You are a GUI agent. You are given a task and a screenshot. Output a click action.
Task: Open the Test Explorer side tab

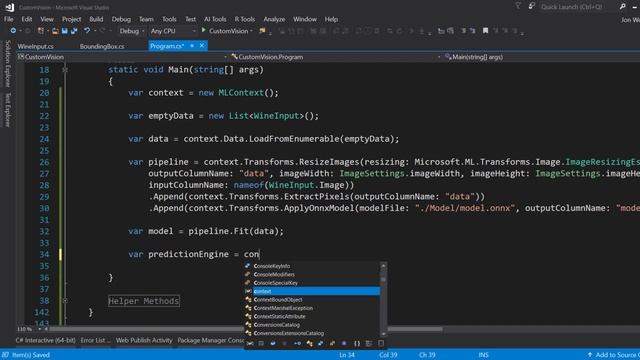[7, 110]
